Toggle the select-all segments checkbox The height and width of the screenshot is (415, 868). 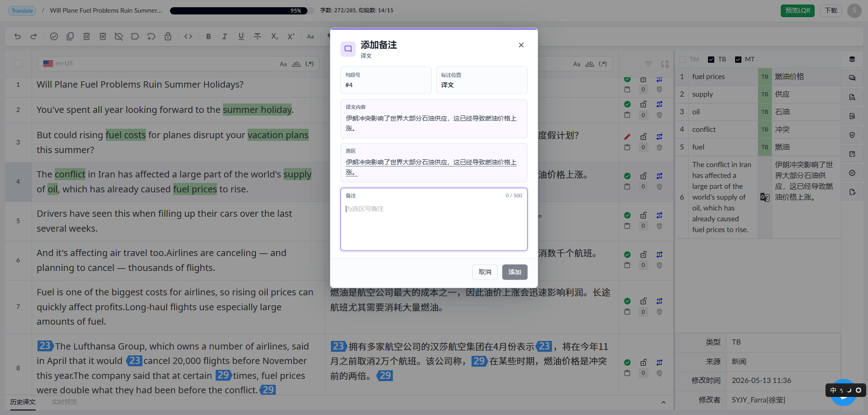pos(18,64)
